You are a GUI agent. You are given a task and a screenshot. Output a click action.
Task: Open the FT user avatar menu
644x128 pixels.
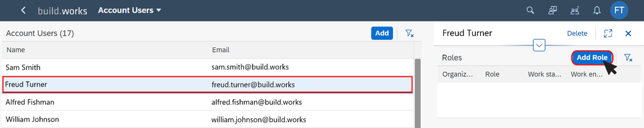pyautogui.click(x=619, y=10)
